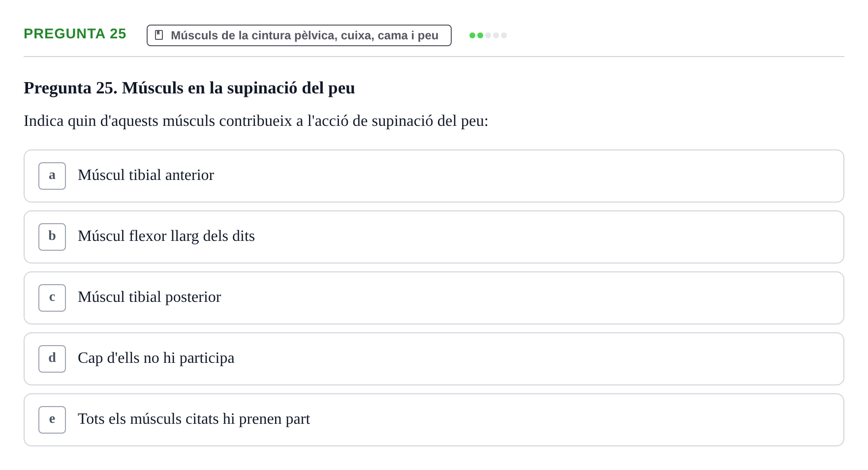This screenshot has width=868, height=470.
Task: Click the question prompt text Indica quin d'aquests músculs
Action: click(x=256, y=121)
